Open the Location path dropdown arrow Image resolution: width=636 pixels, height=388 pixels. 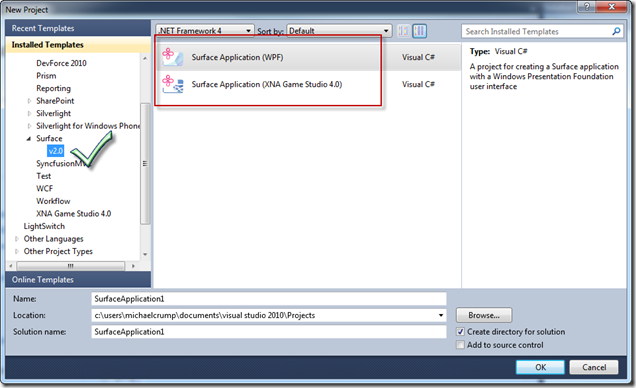[440, 315]
